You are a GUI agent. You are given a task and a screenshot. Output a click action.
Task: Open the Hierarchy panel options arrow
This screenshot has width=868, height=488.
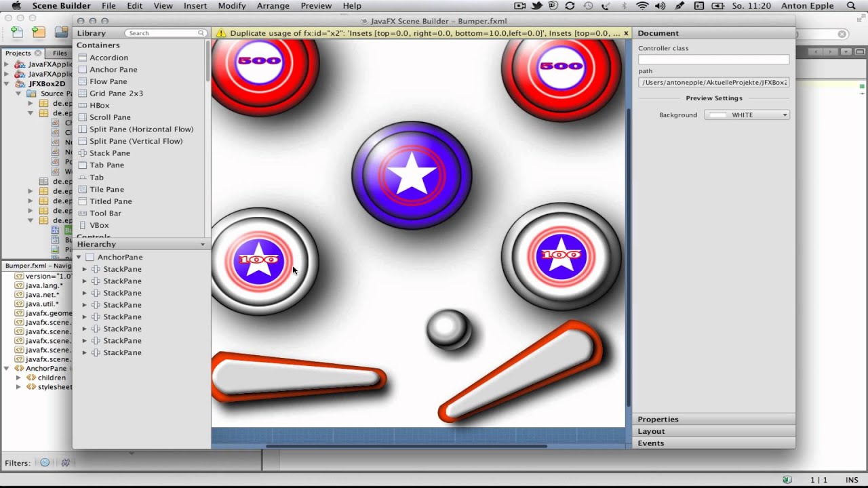(x=202, y=245)
